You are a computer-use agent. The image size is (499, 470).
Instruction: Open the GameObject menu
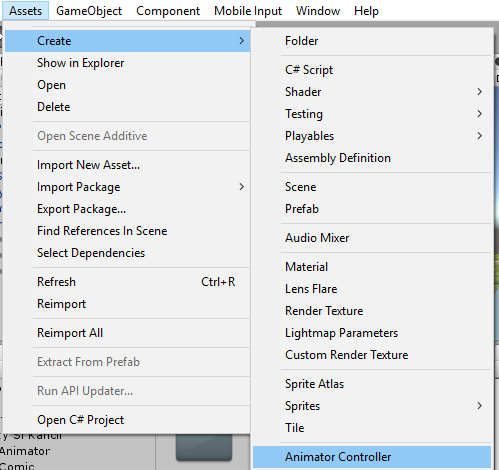pos(89,11)
